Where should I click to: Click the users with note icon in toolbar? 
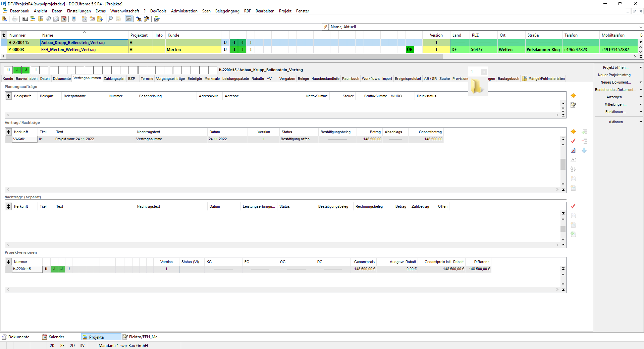(x=147, y=19)
